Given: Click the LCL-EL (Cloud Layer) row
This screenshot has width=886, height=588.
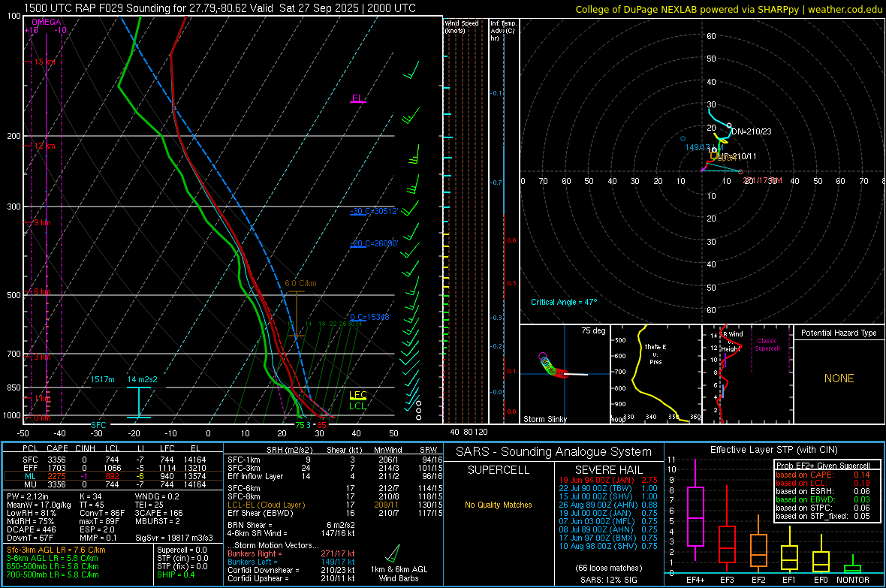Looking at the screenshot, I should click(335, 505).
